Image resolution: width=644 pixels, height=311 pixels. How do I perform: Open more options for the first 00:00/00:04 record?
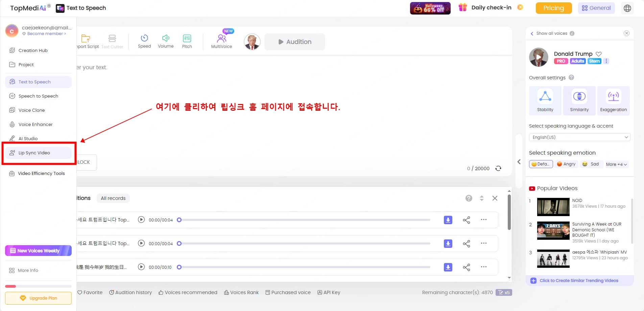click(484, 219)
